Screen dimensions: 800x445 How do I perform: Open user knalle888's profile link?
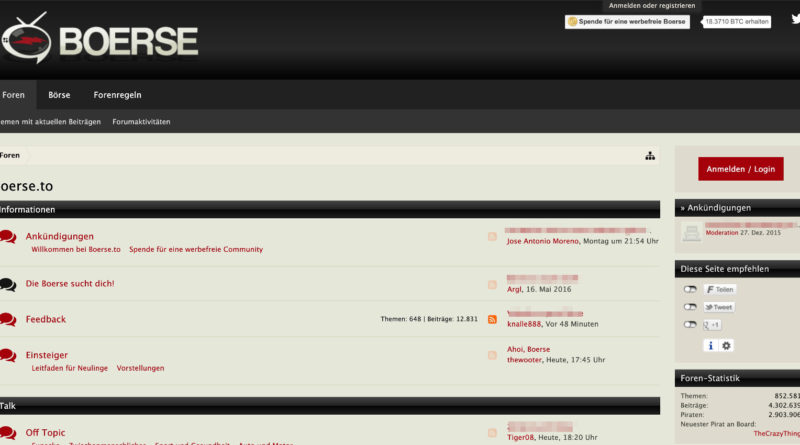524,324
